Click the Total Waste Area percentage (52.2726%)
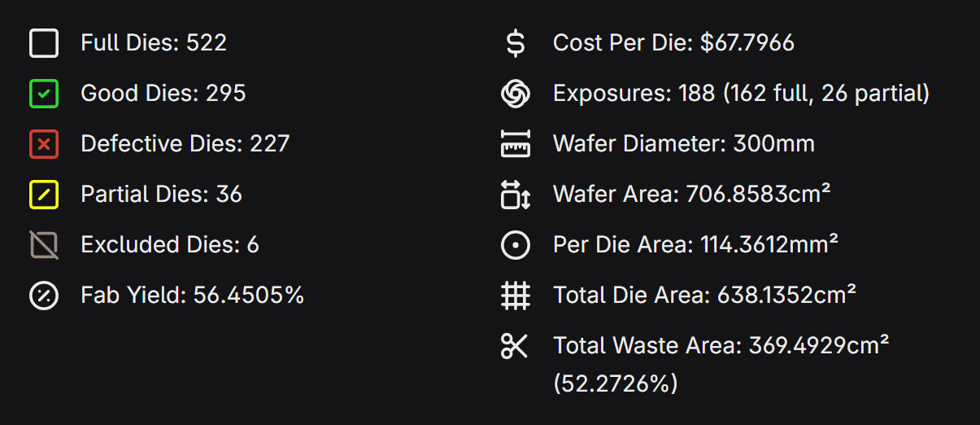 point(616,383)
